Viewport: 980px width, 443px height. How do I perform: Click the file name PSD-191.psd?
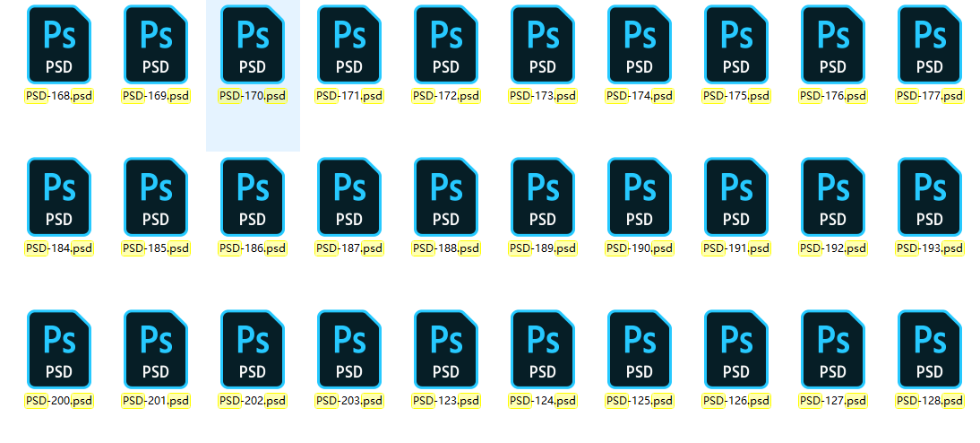736,248
